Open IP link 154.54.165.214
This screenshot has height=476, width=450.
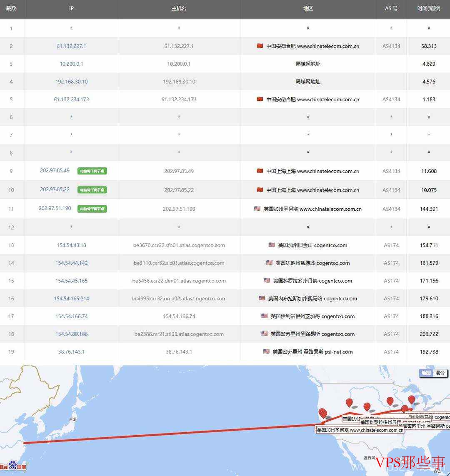tap(71, 299)
